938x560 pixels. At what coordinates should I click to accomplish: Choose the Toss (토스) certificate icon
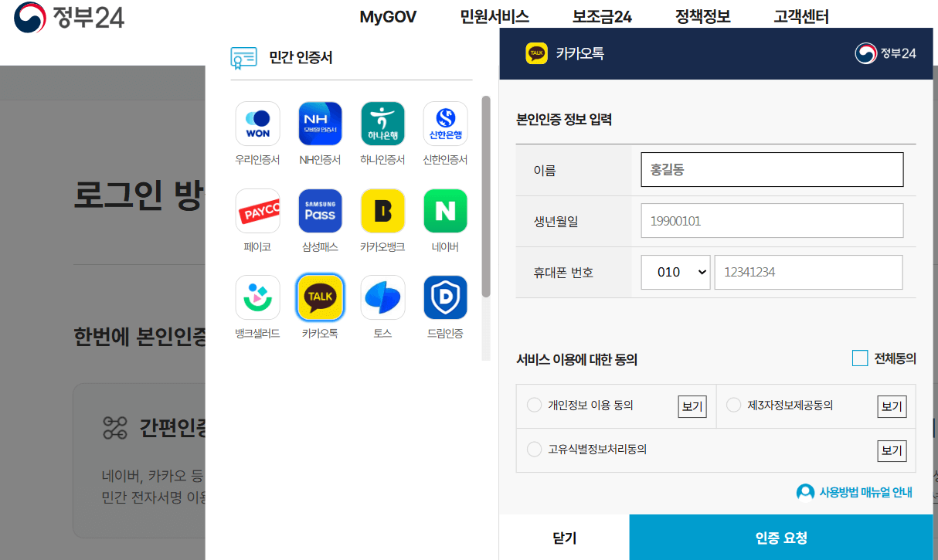382,297
